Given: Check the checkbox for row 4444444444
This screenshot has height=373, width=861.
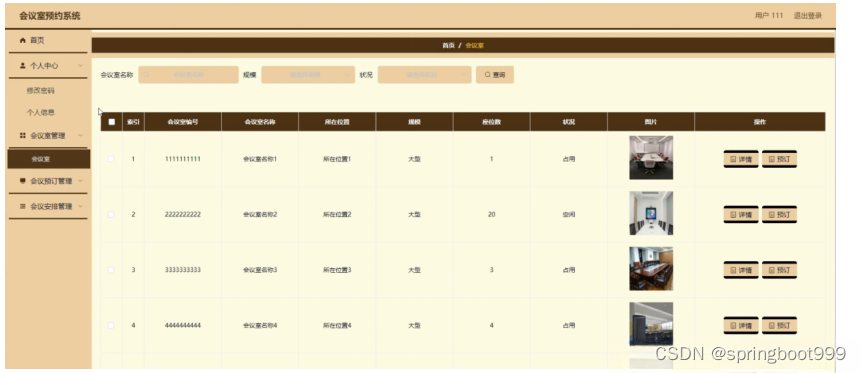Looking at the screenshot, I should [x=111, y=325].
